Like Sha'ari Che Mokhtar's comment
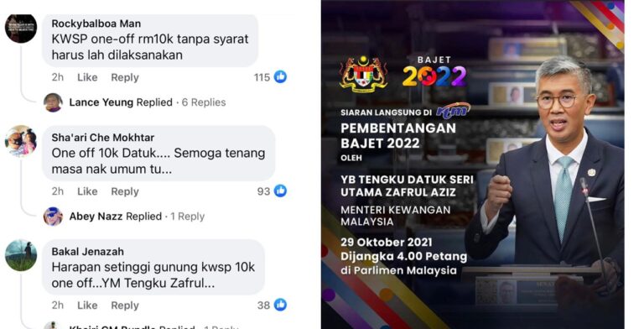Viewport: 644px width, 329px height. (x=87, y=191)
